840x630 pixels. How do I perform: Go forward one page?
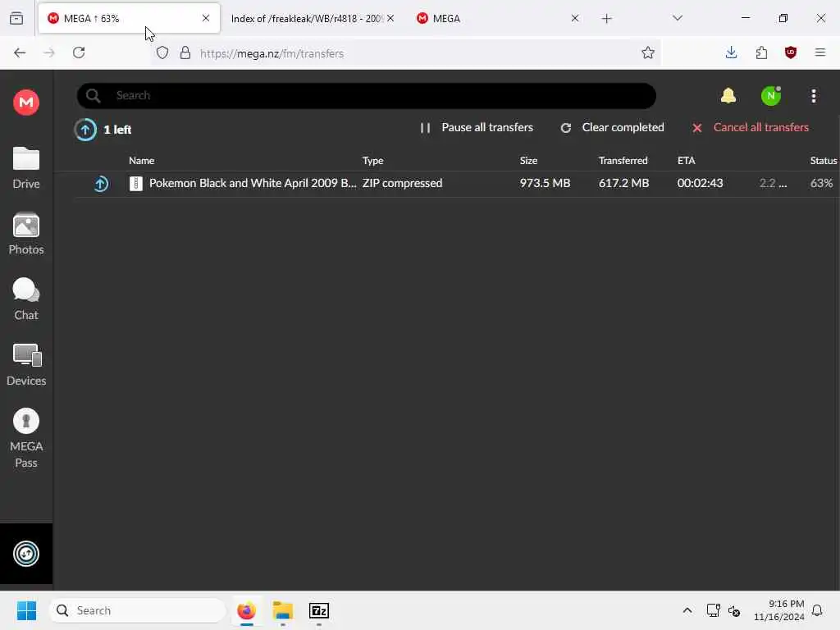[x=48, y=52]
